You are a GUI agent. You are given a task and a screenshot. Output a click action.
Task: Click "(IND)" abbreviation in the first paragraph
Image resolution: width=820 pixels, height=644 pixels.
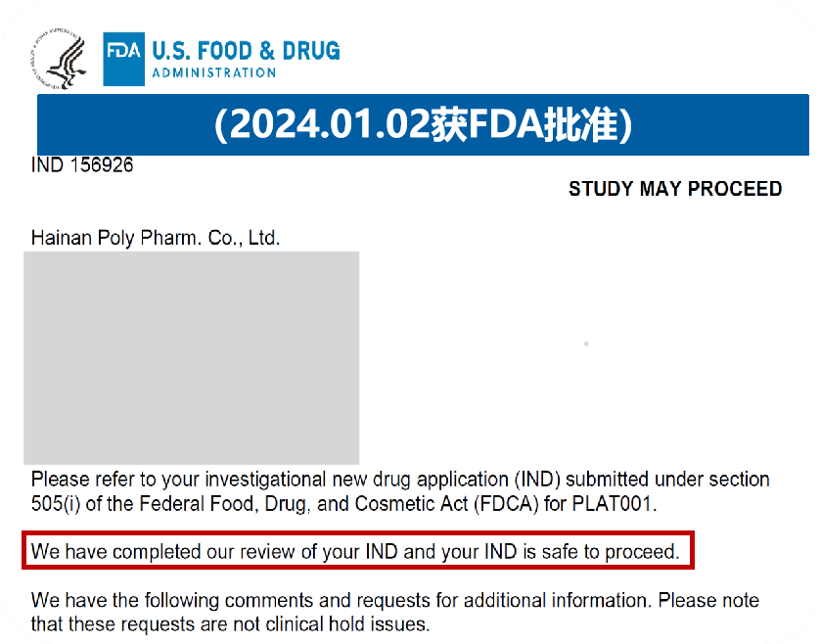click(x=539, y=480)
